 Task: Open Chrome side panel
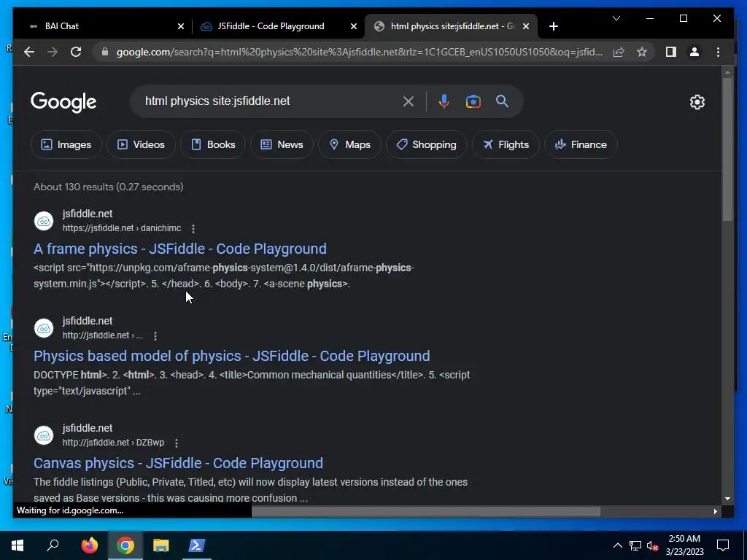[671, 52]
